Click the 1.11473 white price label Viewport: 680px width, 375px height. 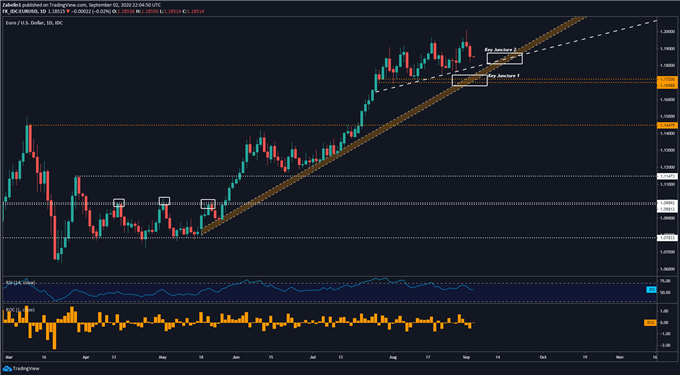click(x=667, y=176)
